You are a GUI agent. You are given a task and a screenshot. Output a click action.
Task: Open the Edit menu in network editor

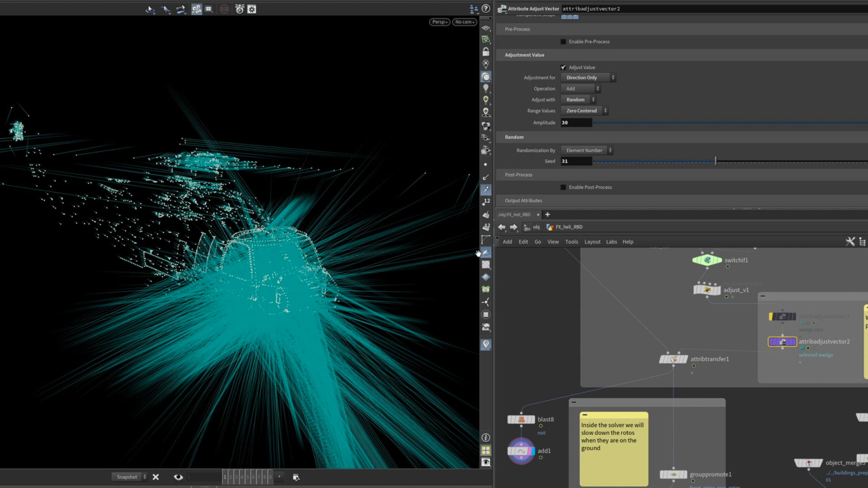523,242
